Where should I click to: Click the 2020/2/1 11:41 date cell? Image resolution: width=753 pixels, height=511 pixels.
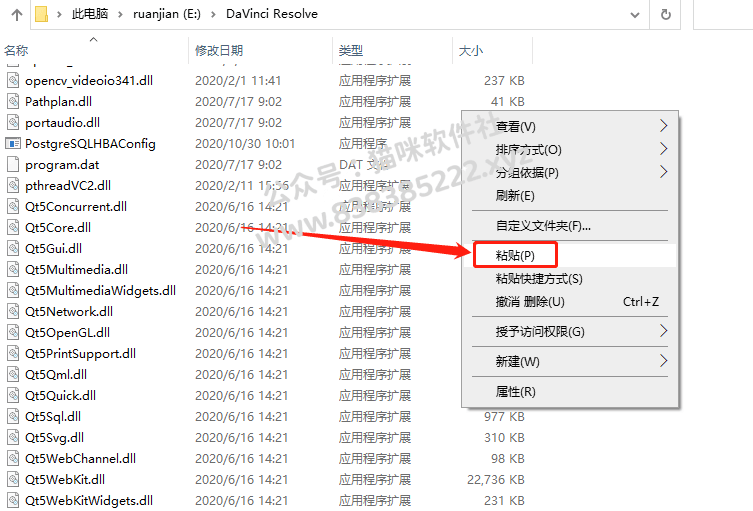(238, 81)
